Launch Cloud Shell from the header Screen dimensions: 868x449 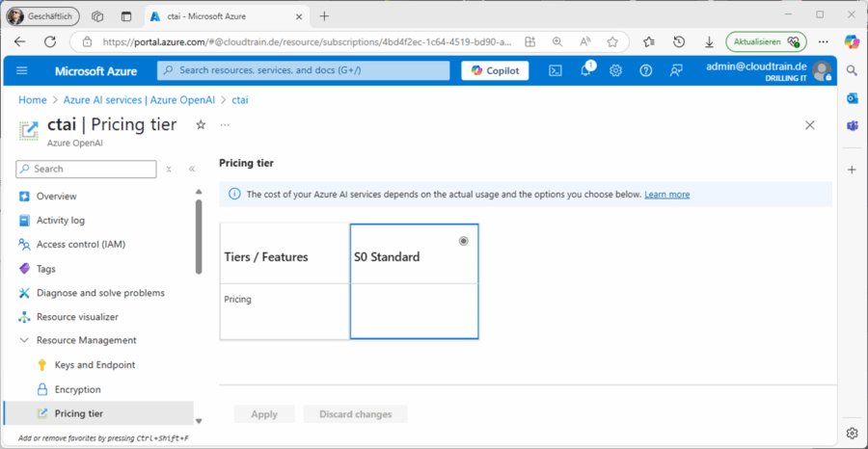pyautogui.click(x=556, y=70)
